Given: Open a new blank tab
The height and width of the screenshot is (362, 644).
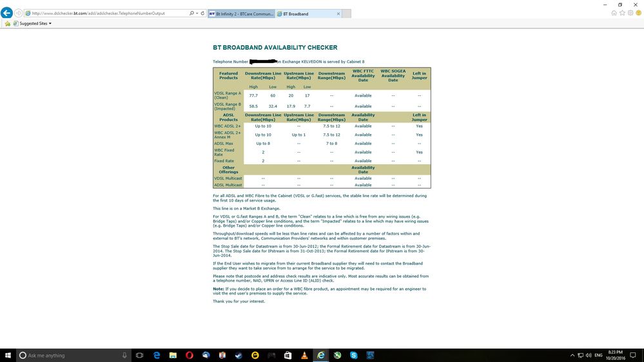Looking at the screenshot, I should click(x=347, y=14).
